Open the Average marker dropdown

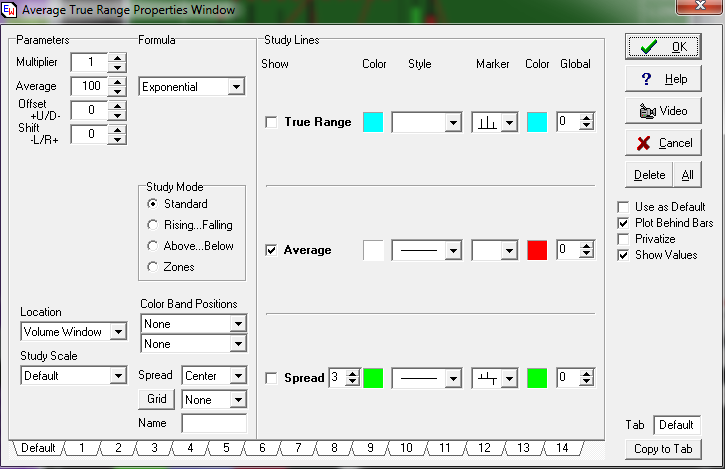[x=509, y=251]
